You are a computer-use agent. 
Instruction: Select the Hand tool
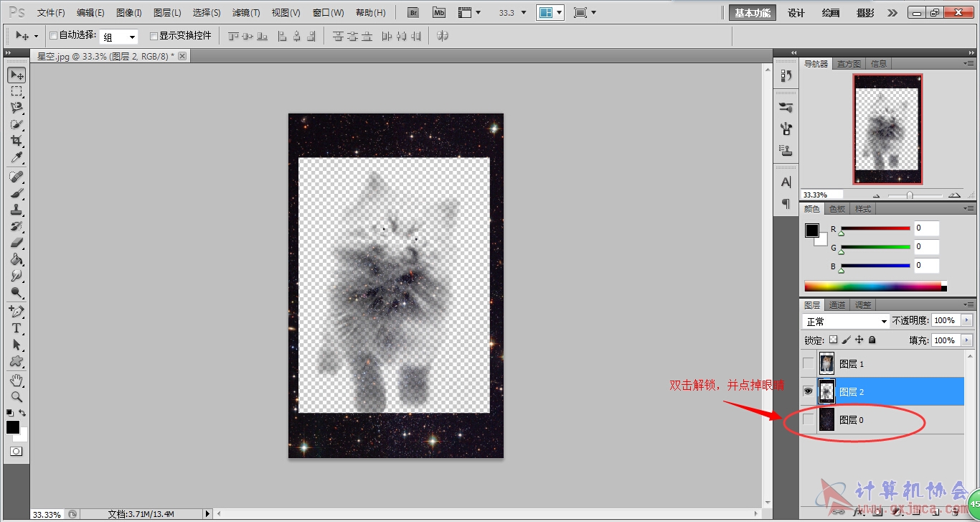point(17,380)
